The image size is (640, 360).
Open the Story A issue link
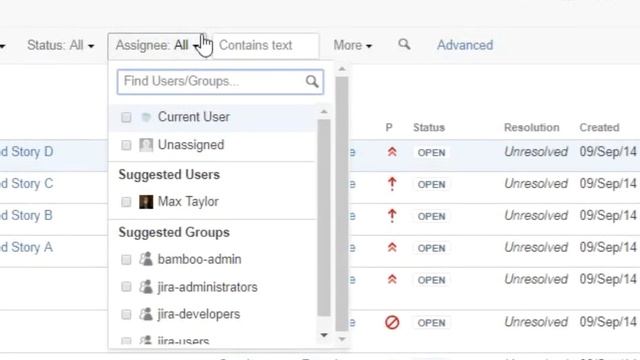(x=27, y=247)
